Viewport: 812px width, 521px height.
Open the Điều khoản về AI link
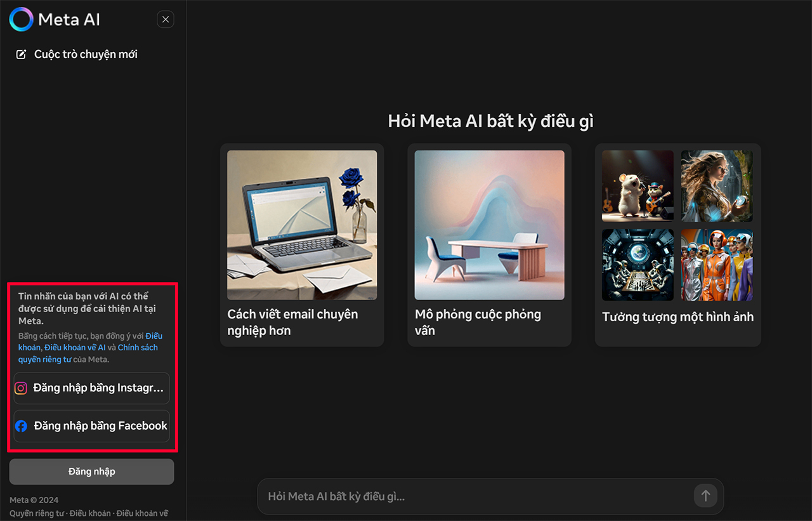tap(75, 348)
